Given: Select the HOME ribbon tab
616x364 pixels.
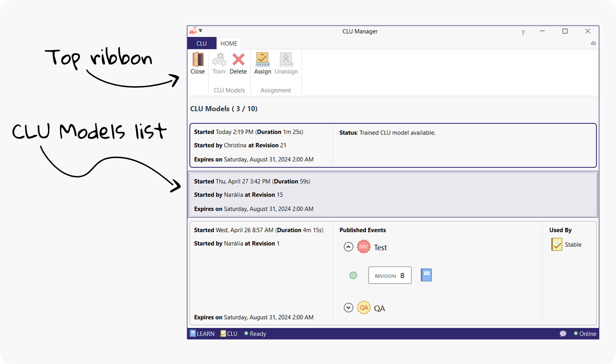Looking at the screenshot, I should tap(229, 43).
